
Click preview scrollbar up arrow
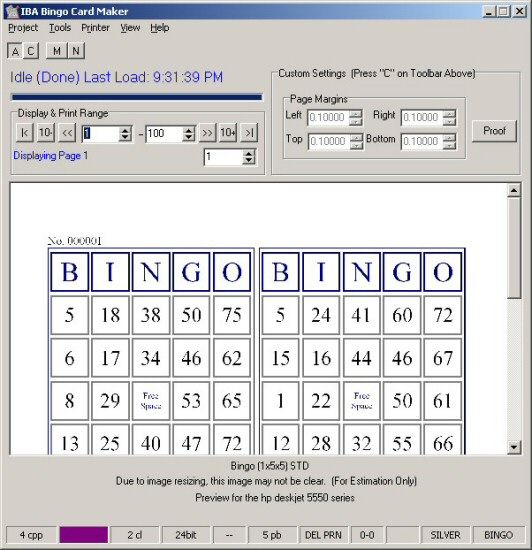(x=514, y=190)
